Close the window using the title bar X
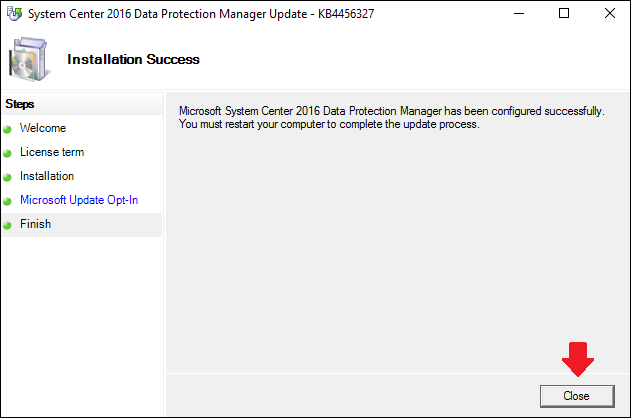 pos(609,13)
